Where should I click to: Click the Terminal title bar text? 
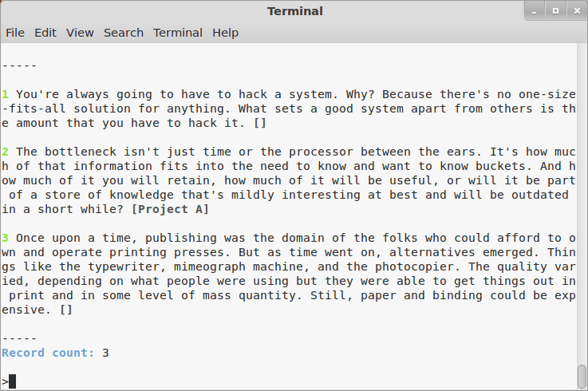click(x=295, y=11)
